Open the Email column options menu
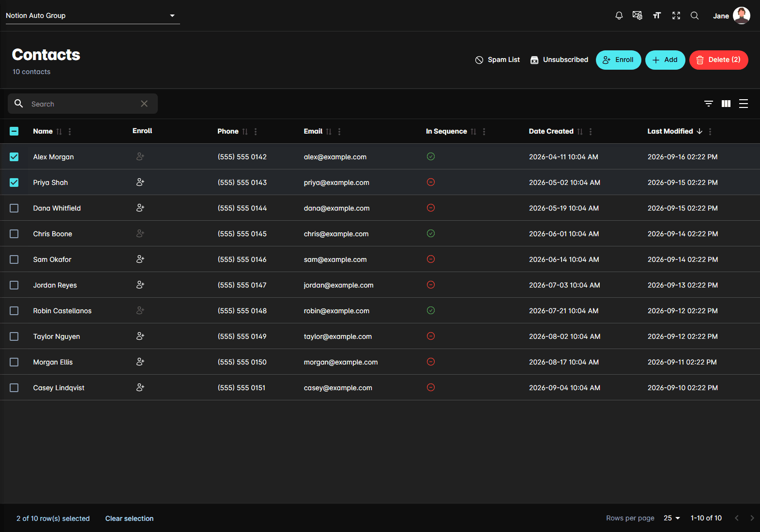 pos(339,132)
